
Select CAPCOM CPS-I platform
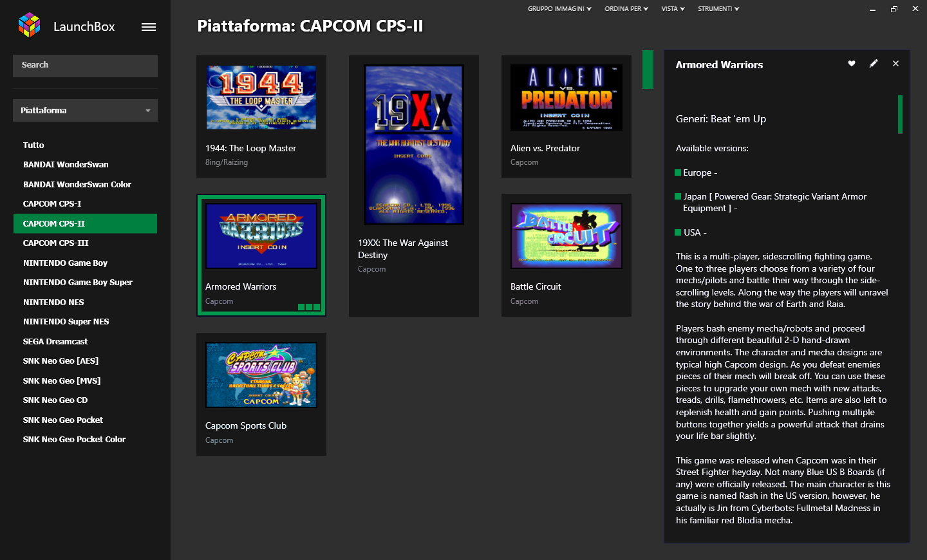pos(85,204)
